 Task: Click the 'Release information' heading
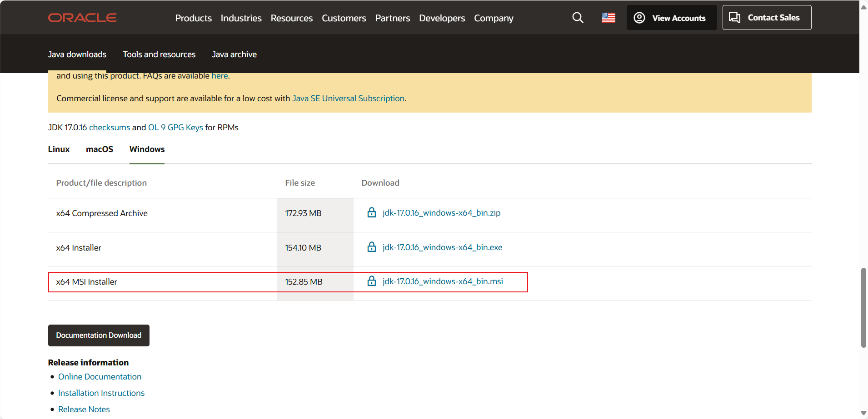pos(88,363)
